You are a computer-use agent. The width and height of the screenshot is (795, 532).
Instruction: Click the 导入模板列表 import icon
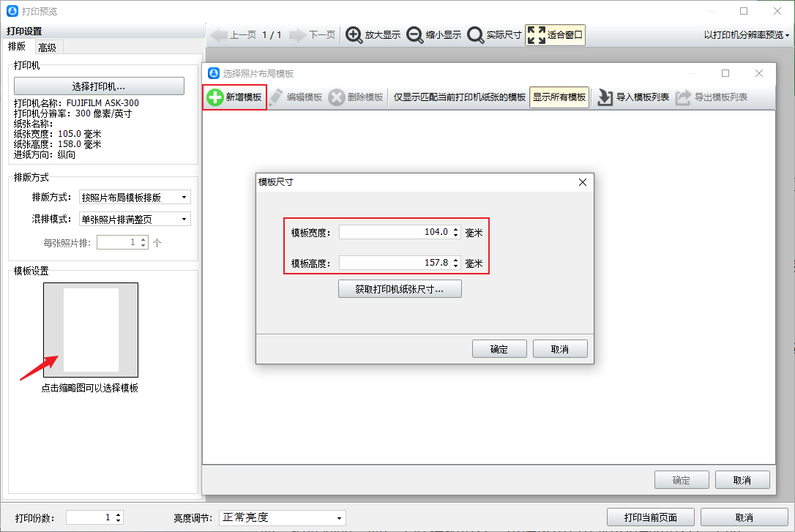(605, 97)
